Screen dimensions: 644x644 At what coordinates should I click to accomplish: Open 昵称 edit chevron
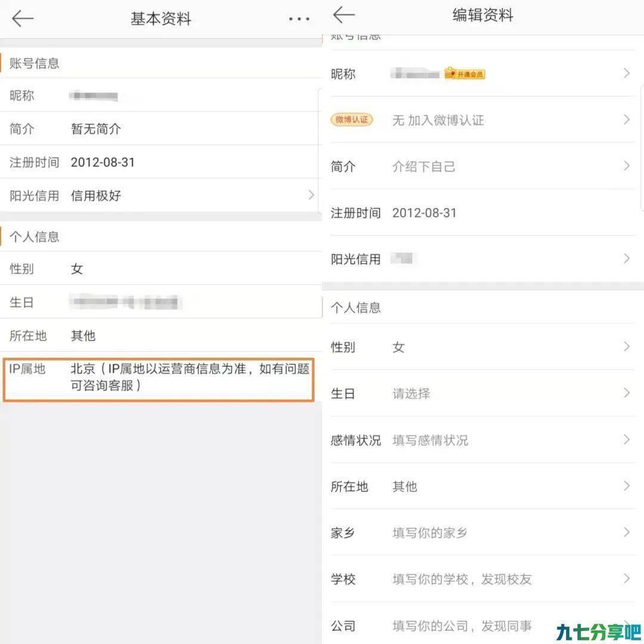(627, 73)
